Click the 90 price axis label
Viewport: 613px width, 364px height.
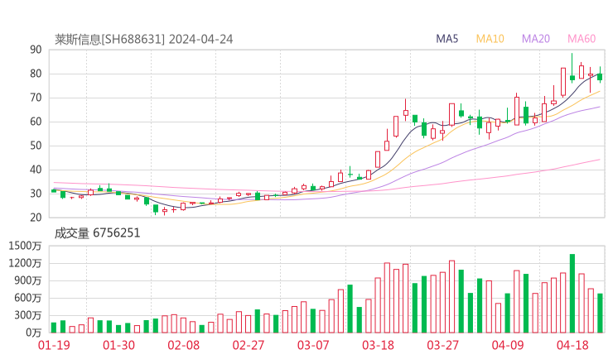(36, 50)
